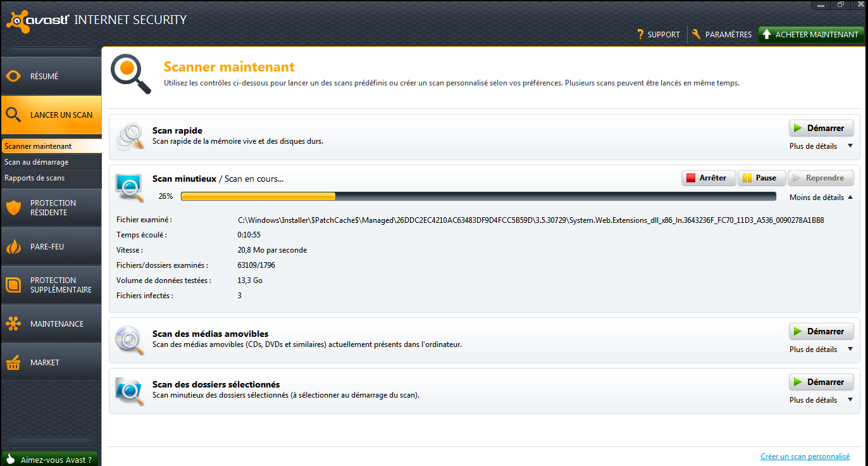The width and height of the screenshot is (868, 466).
Task: Expand Plus de détails for dossiers sélectionnés
Action: pos(821,400)
